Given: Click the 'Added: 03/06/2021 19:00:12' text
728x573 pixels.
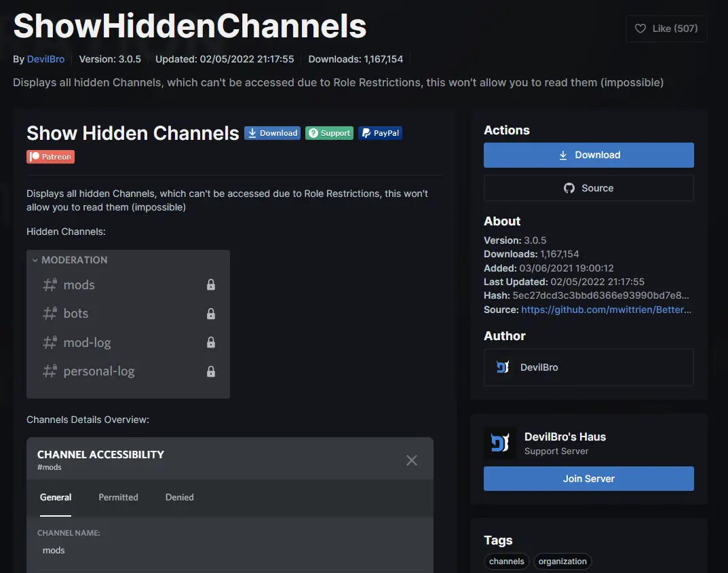Looking at the screenshot, I should (549, 268).
